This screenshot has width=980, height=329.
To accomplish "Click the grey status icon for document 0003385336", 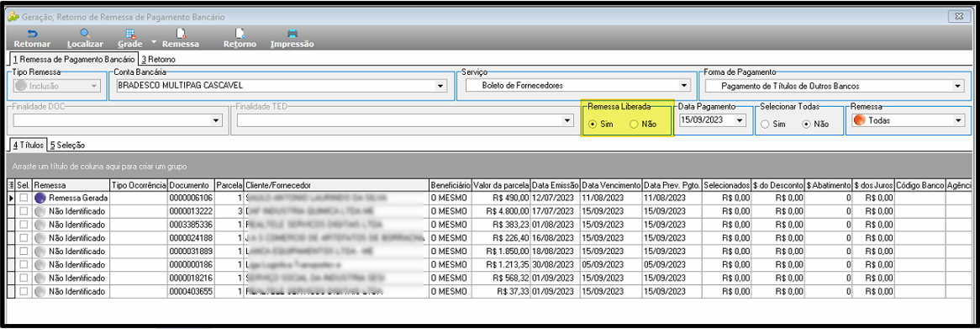I will click(x=40, y=225).
